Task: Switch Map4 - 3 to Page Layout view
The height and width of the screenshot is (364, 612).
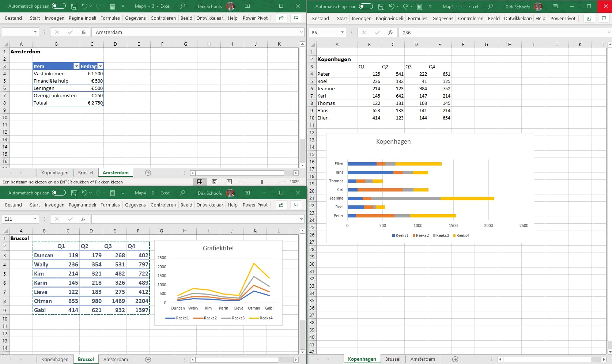Action: click(x=215, y=182)
